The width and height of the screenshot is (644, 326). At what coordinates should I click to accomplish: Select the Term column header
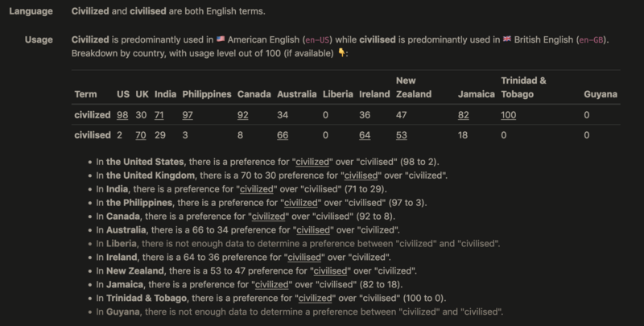86,94
